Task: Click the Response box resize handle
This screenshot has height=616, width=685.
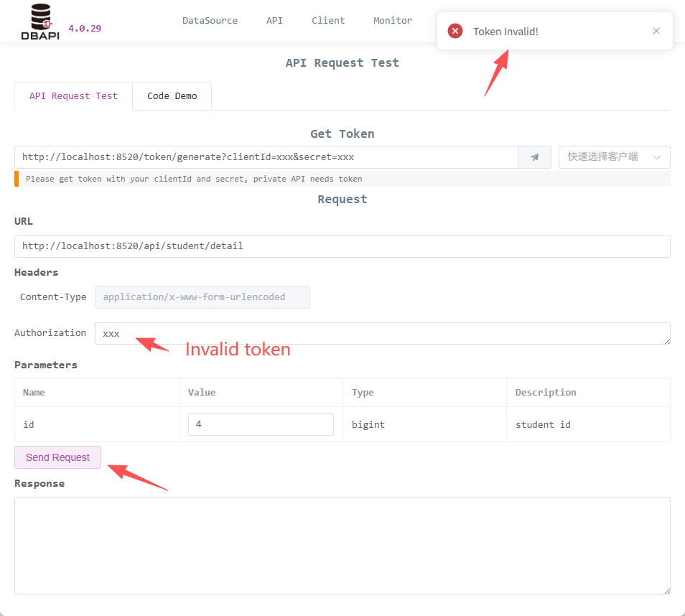Action: tap(666, 590)
